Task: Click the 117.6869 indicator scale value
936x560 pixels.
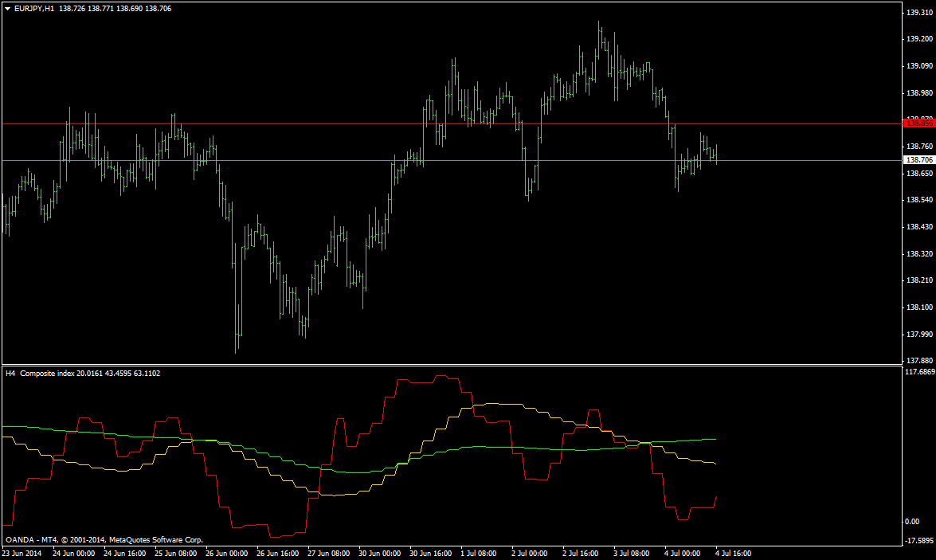Action: coord(920,371)
